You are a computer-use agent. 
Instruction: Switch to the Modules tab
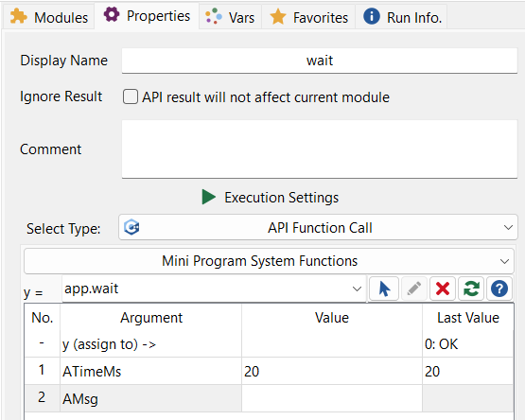pyautogui.click(x=49, y=17)
